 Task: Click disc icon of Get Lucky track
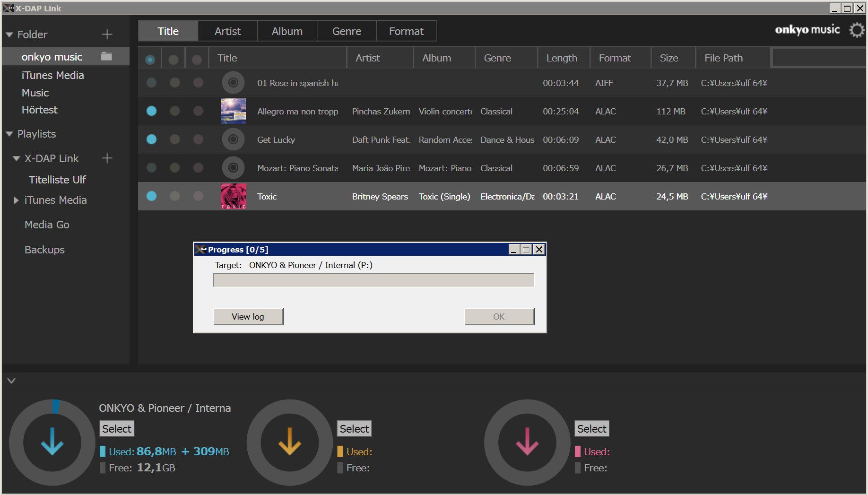[x=233, y=139]
